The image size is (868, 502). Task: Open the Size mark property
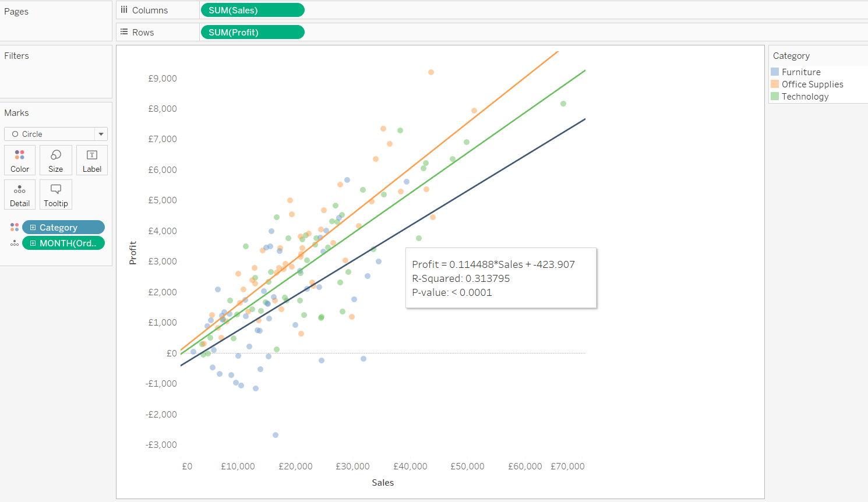tap(56, 160)
